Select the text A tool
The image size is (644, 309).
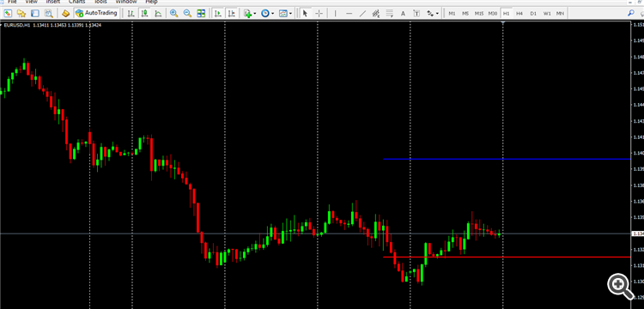[x=403, y=14]
